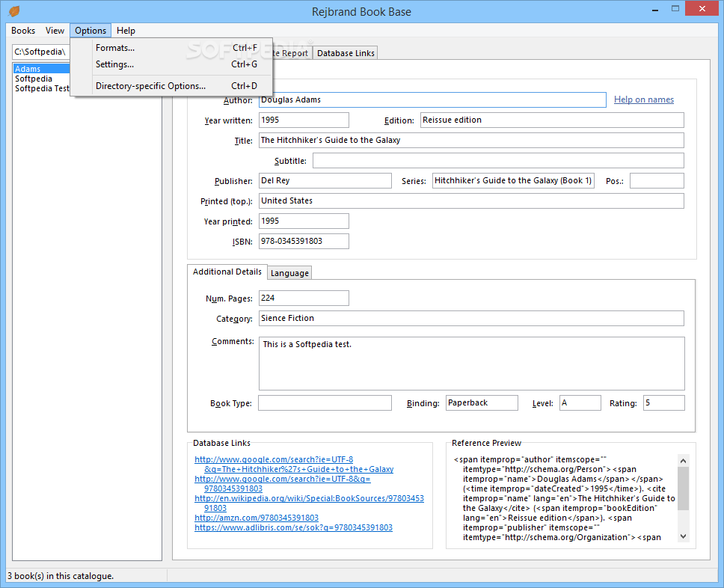Click the Comments text area
Viewport: 724px width, 588px height.
coord(471,364)
